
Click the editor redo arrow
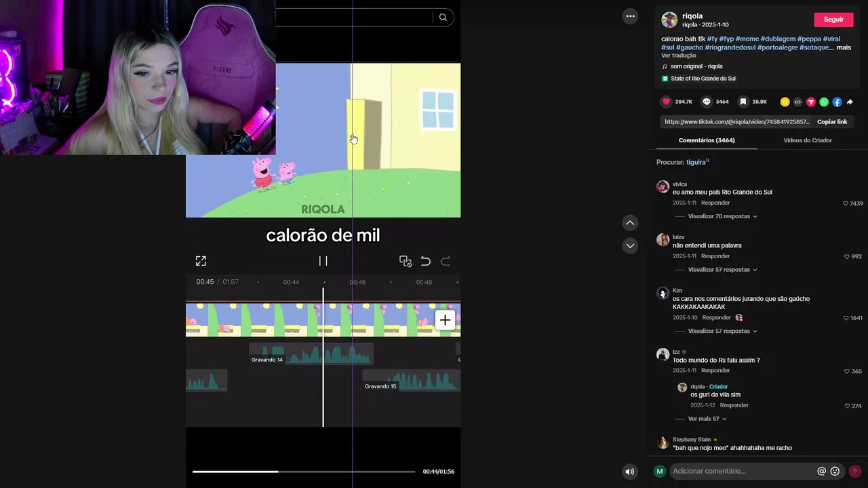pos(446,261)
